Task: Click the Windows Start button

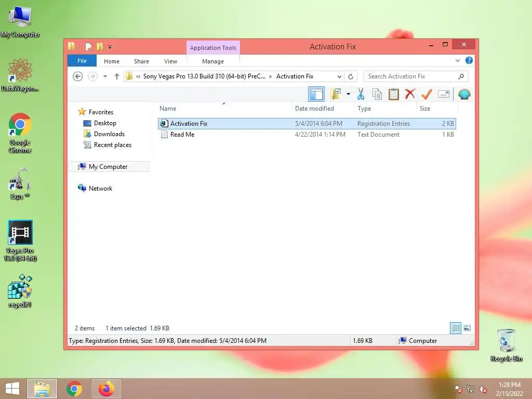Action: tap(12, 389)
